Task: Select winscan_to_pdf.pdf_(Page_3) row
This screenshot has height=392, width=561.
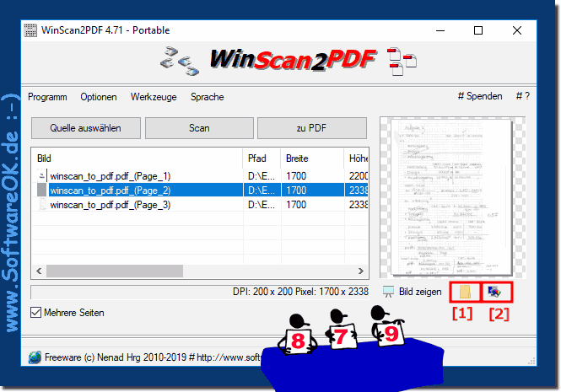Action: [x=201, y=205]
